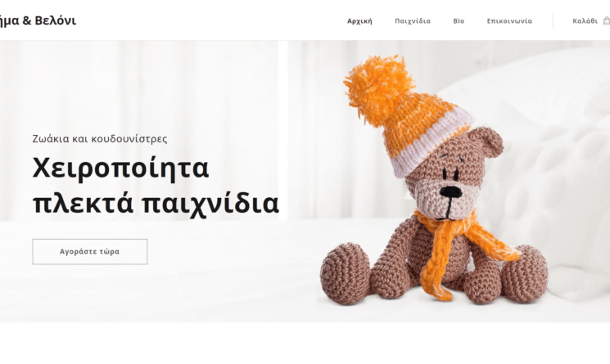Click the Χειροποίητα πλεκτά παιχνίδια headline
Screen dimensions: 610x364
click(x=156, y=186)
